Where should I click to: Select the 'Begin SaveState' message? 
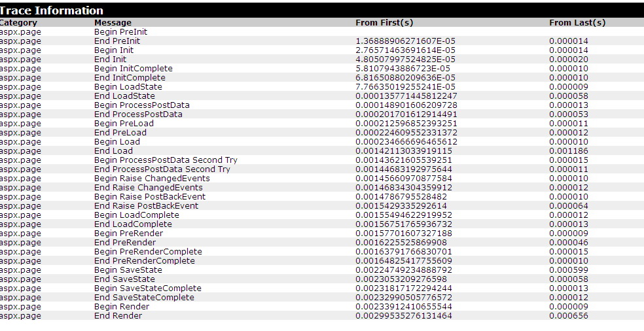(128, 270)
